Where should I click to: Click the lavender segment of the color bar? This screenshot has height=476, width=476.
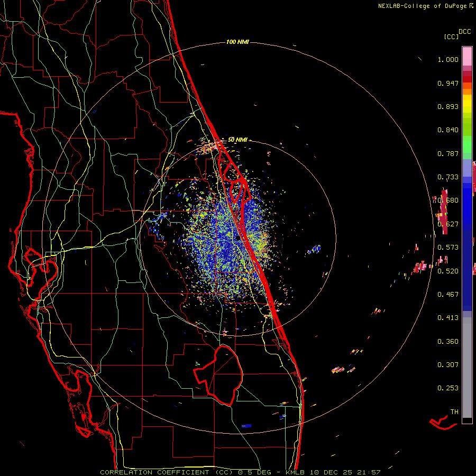tap(467, 168)
